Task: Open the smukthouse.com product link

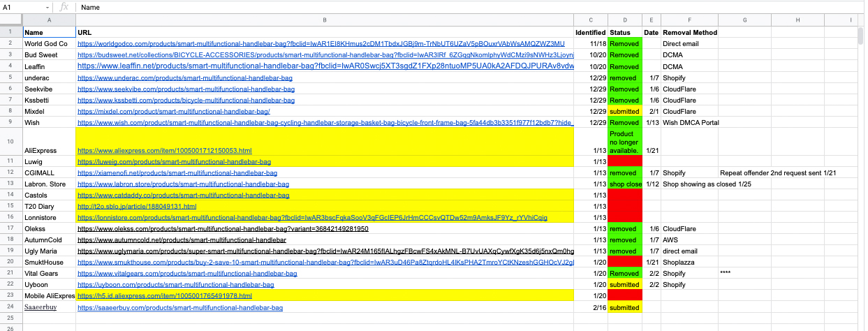Action: [x=325, y=263]
